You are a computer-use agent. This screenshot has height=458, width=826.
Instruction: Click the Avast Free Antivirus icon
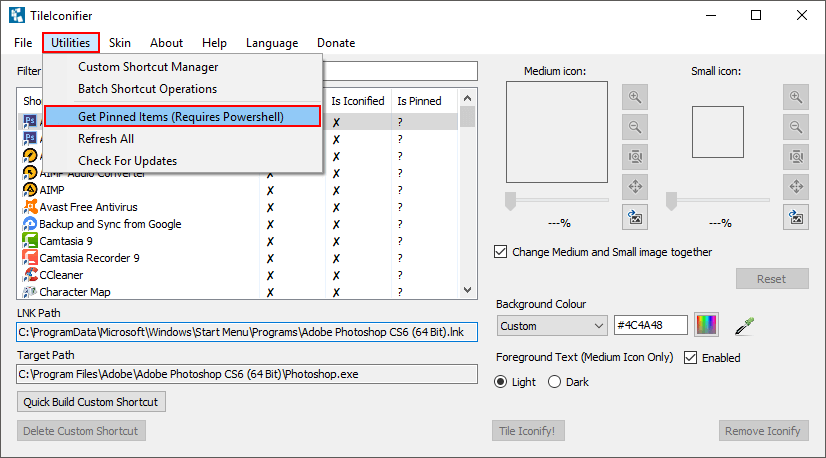30,207
